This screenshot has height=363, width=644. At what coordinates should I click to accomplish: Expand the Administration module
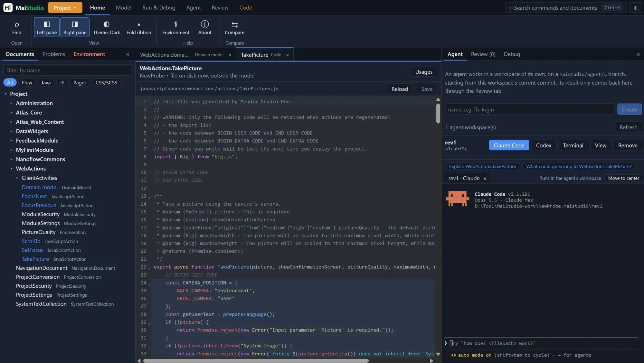click(11, 103)
